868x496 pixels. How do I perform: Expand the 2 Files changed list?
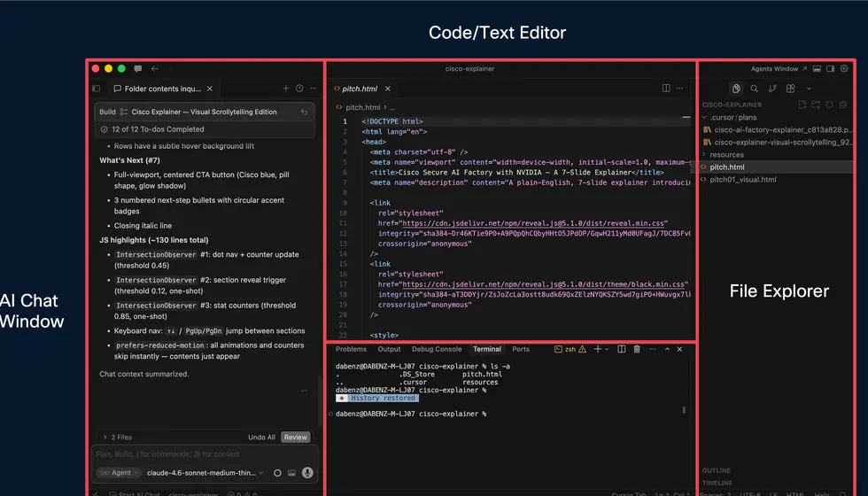[117, 438]
